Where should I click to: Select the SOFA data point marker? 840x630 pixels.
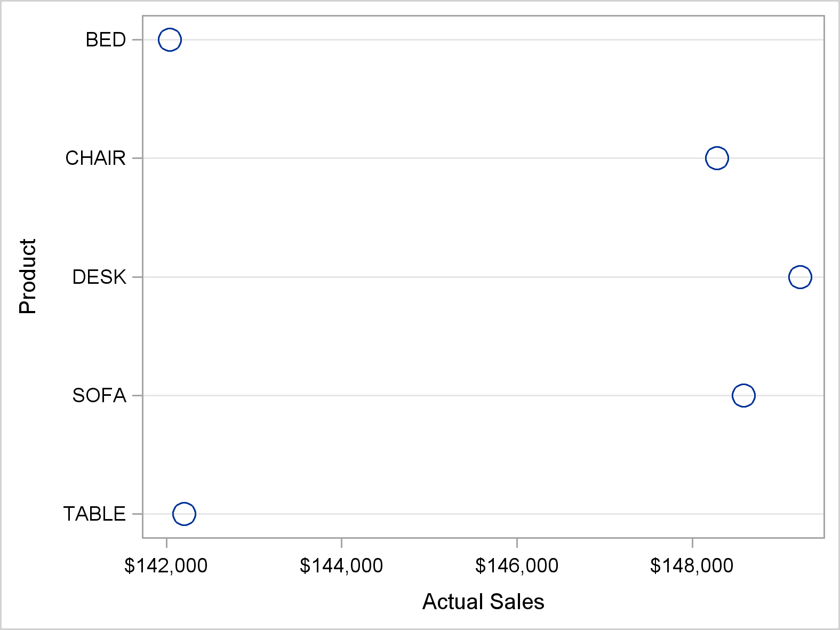[x=743, y=395]
